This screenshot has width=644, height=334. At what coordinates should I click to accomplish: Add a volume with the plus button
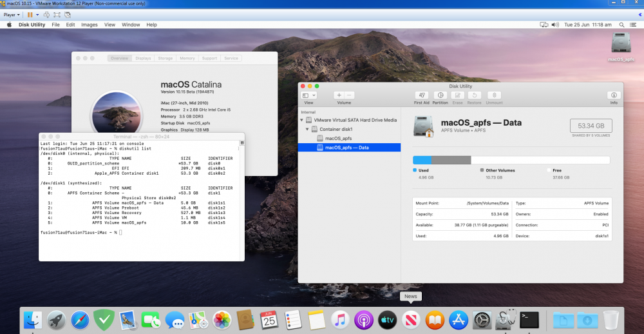(x=339, y=95)
